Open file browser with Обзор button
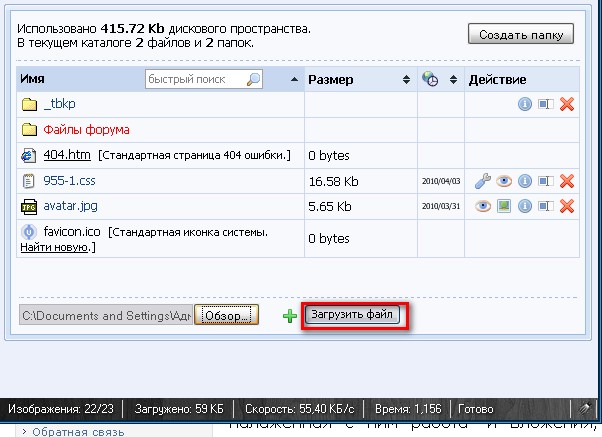Screen dimensions: 602x437 click(226, 316)
